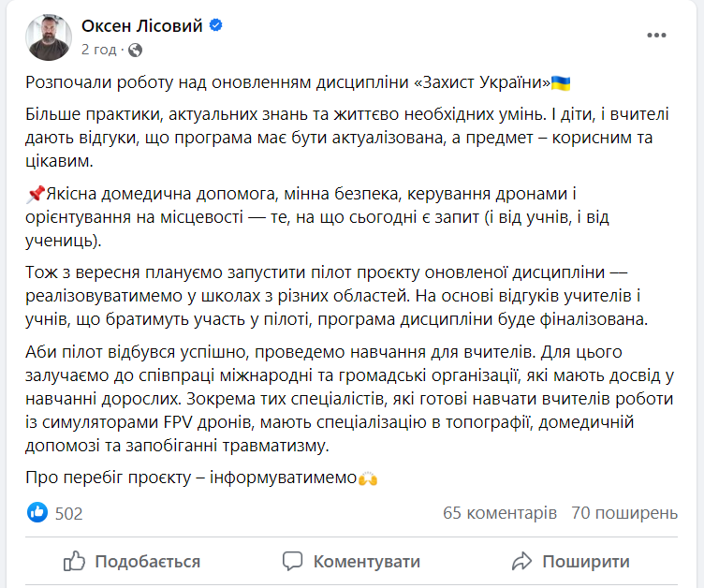Click the raised hands emoji
This screenshot has height=588, width=704.
point(369,478)
